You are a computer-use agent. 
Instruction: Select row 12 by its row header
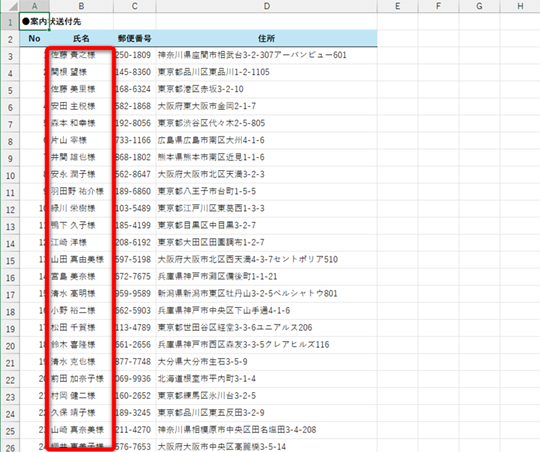coord(10,209)
